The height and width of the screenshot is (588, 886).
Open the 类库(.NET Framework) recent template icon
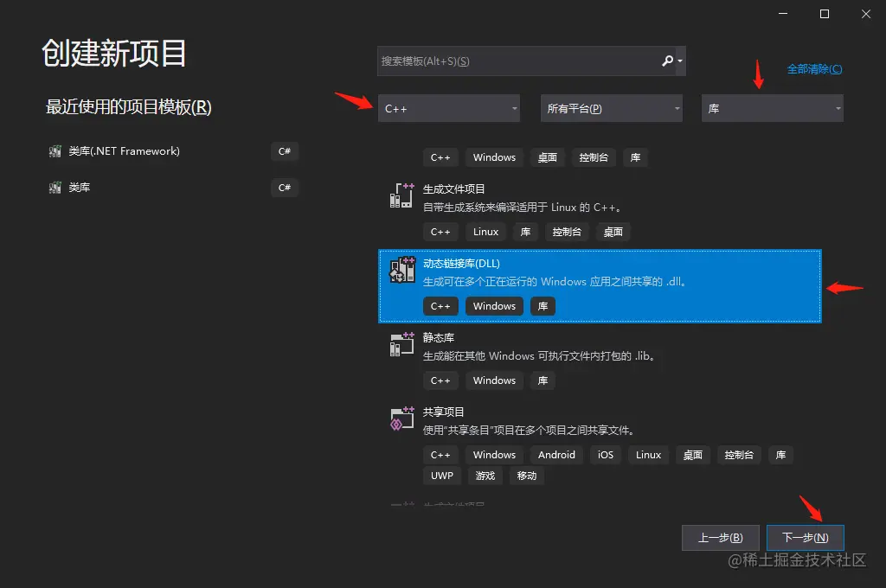click(54, 150)
